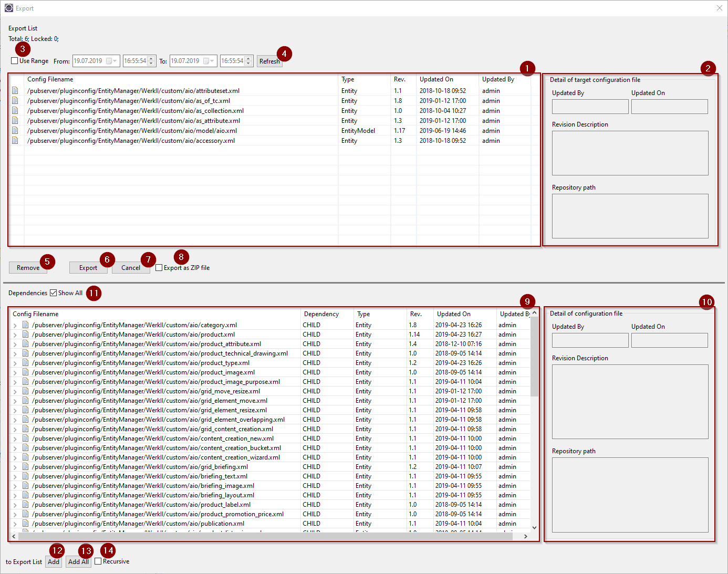Click Add All to Export List
Screen dimensions: 728x574
78,562
